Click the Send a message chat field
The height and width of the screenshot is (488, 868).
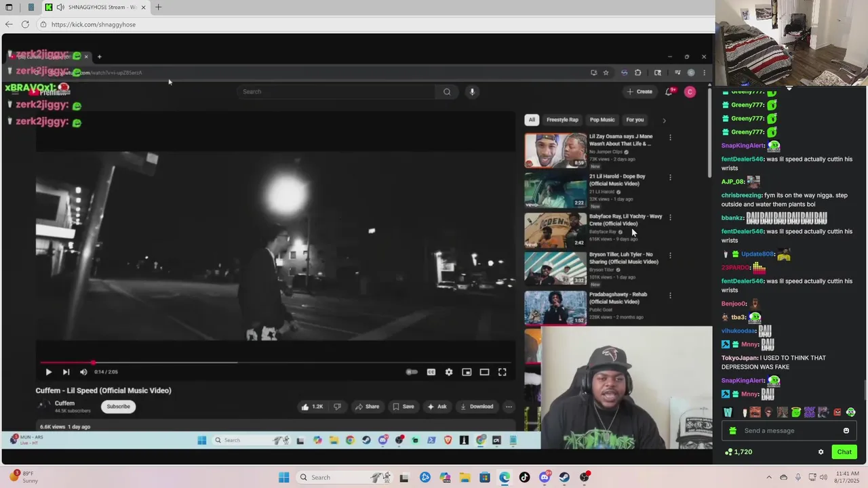[x=790, y=431]
